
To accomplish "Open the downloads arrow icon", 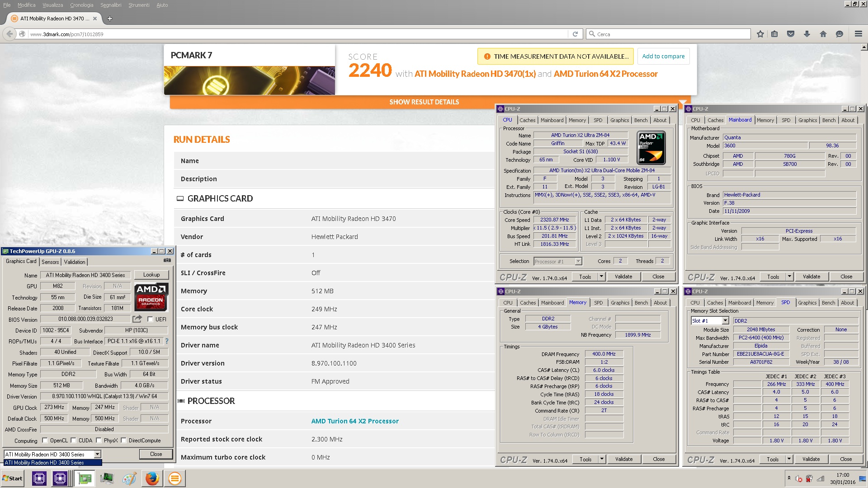I will 807,34.
